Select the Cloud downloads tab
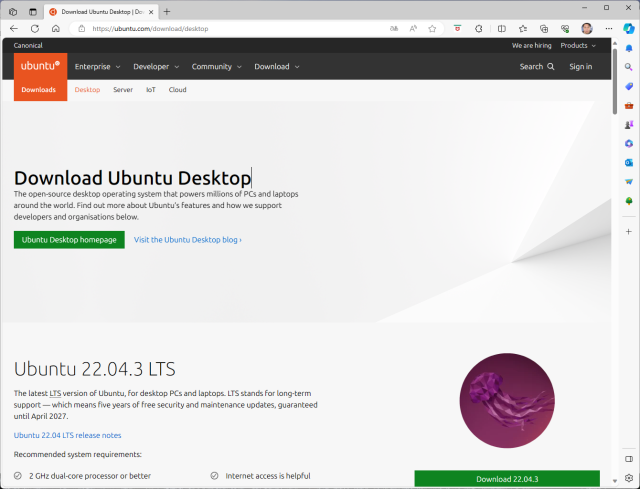The height and width of the screenshot is (489, 640). point(177,90)
